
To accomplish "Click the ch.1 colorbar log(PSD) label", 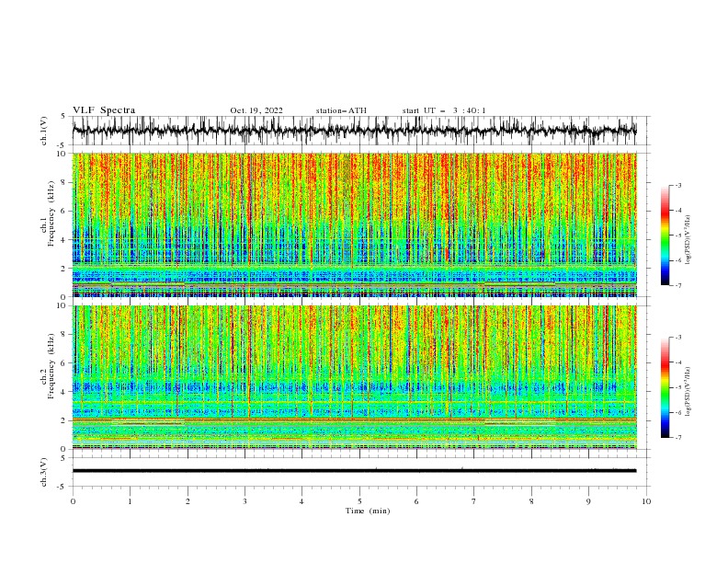I will [x=688, y=240].
